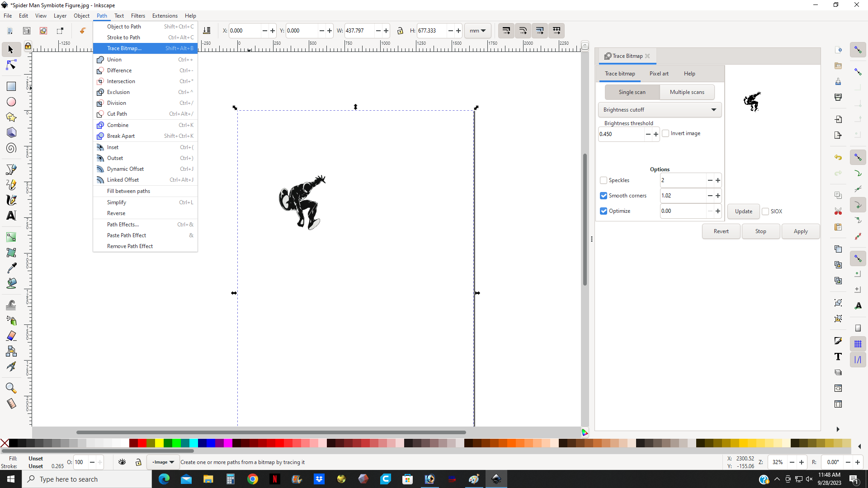Click the Chrome icon in the taskbar

[253, 479]
